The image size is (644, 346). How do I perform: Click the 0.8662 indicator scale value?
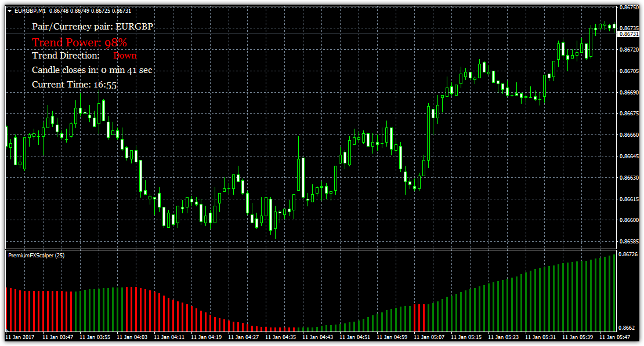click(x=627, y=327)
